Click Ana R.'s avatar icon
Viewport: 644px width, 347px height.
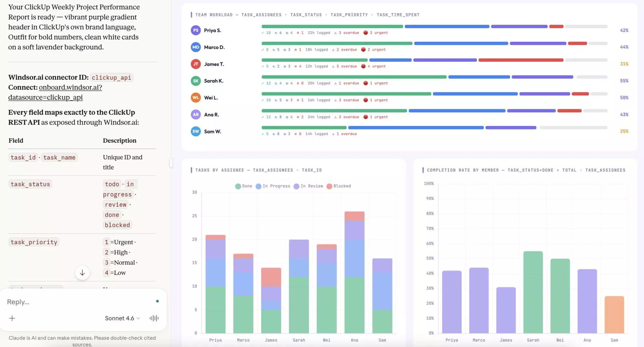pos(195,114)
